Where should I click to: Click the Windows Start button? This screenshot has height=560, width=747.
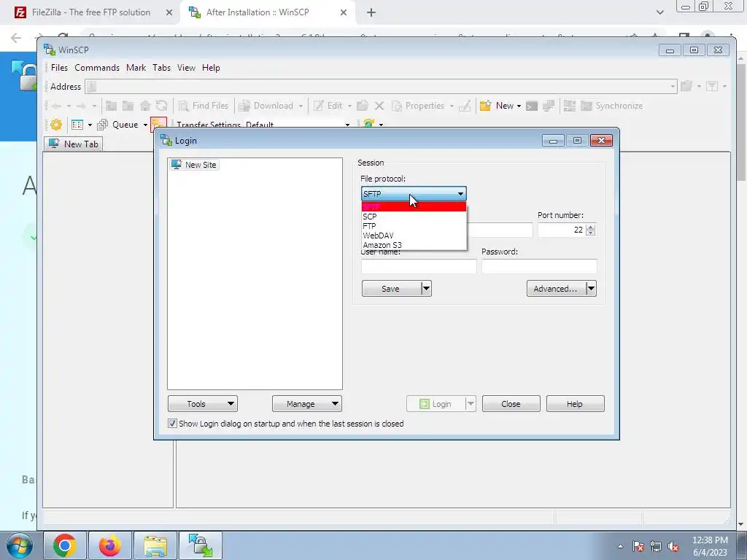(x=19, y=545)
